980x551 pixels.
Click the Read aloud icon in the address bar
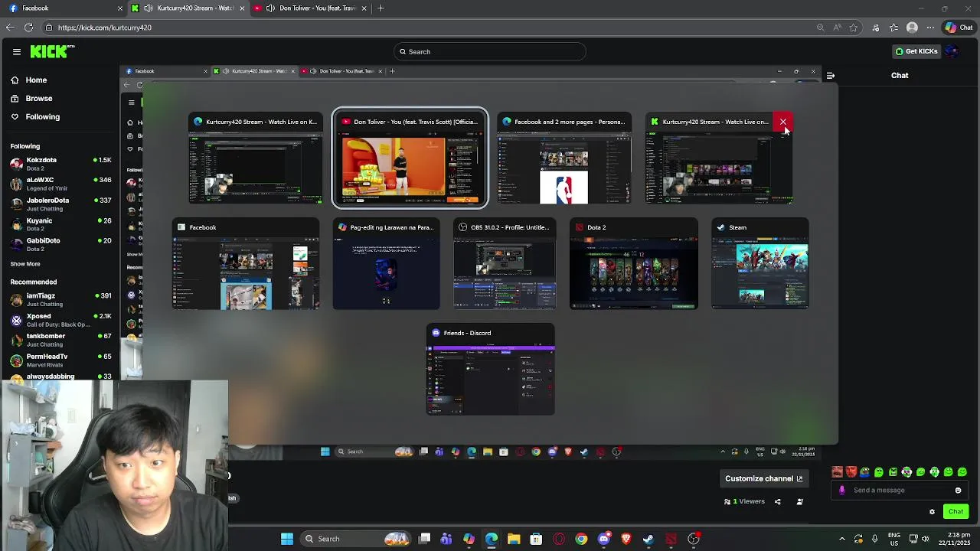(837, 28)
